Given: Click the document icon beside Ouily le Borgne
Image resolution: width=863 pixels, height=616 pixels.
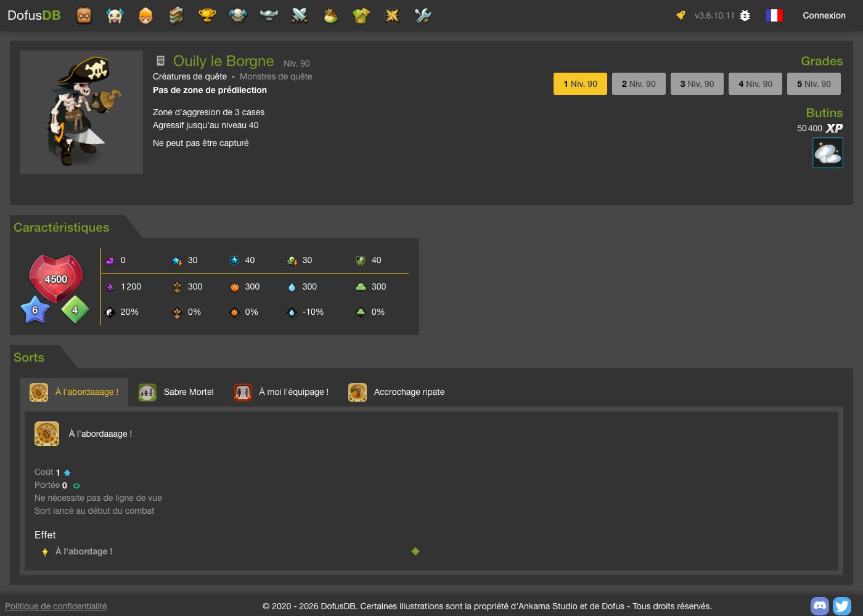Looking at the screenshot, I should [160, 61].
